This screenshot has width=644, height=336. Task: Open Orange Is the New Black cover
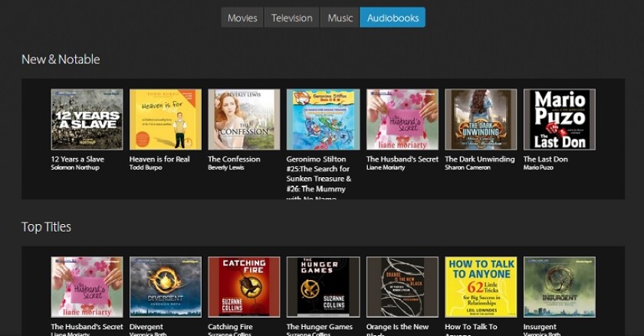coord(402,287)
